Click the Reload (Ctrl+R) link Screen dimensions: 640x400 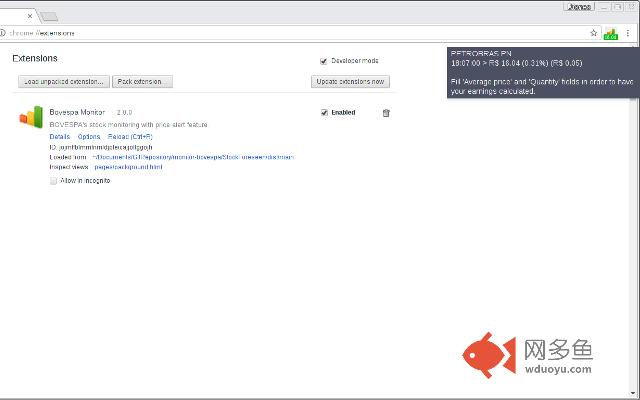click(x=130, y=137)
